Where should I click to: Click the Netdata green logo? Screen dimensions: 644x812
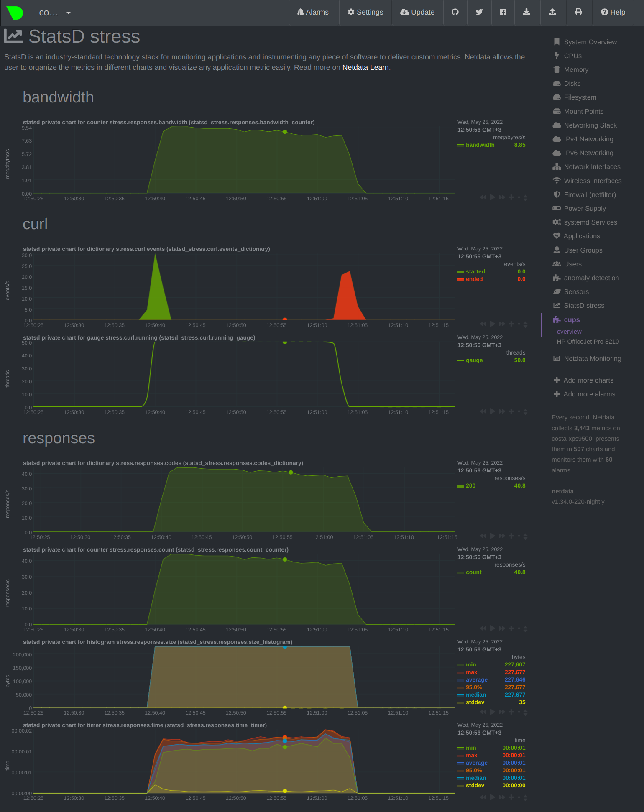click(x=15, y=13)
